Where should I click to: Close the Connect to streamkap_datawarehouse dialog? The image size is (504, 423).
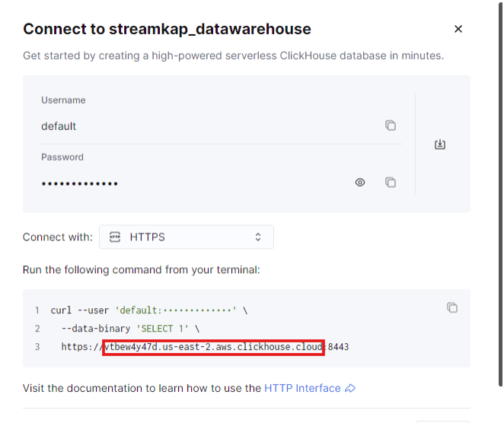tap(458, 29)
